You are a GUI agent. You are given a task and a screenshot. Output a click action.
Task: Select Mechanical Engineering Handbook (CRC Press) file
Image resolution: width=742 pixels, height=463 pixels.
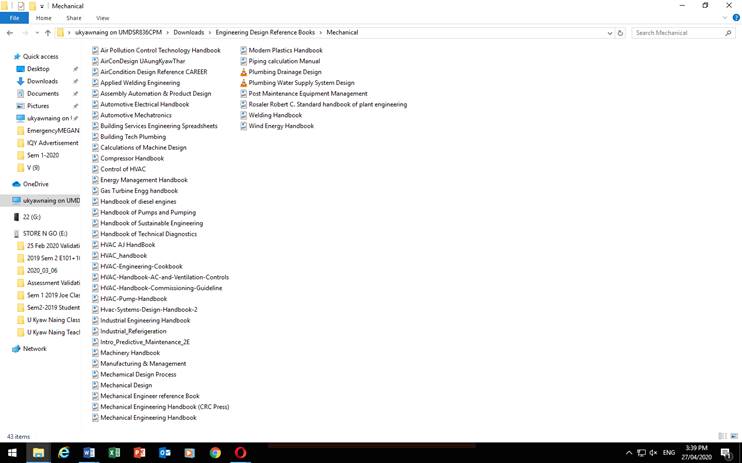(x=165, y=407)
